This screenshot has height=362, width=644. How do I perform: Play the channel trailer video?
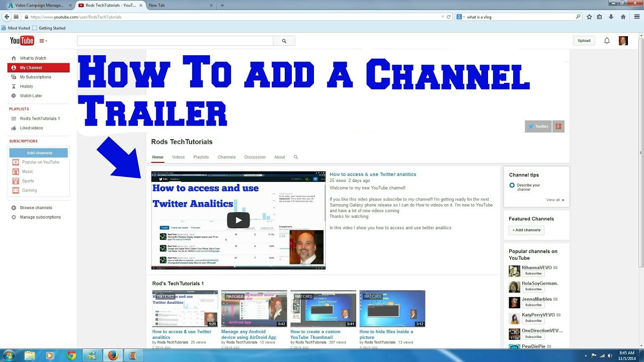(238, 220)
